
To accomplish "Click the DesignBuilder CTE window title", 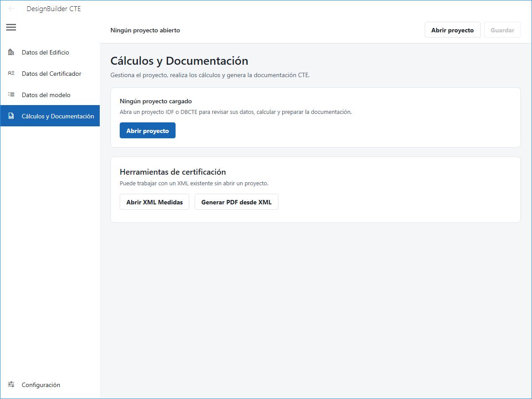I will point(54,8).
